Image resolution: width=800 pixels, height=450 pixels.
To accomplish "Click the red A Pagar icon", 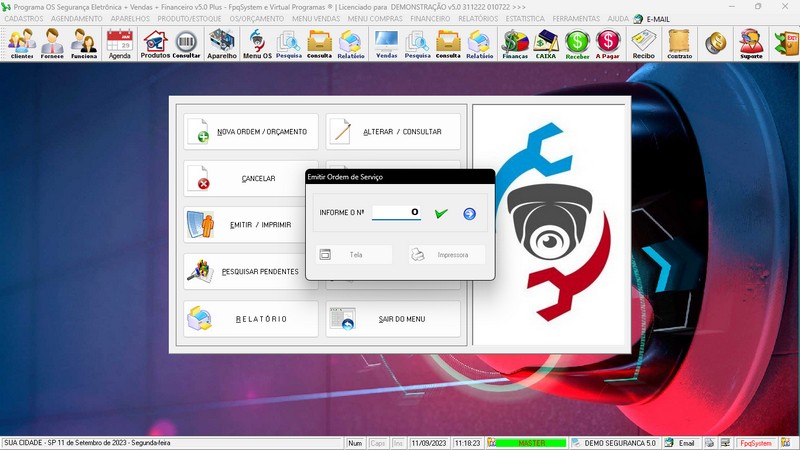I will click(x=608, y=43).
